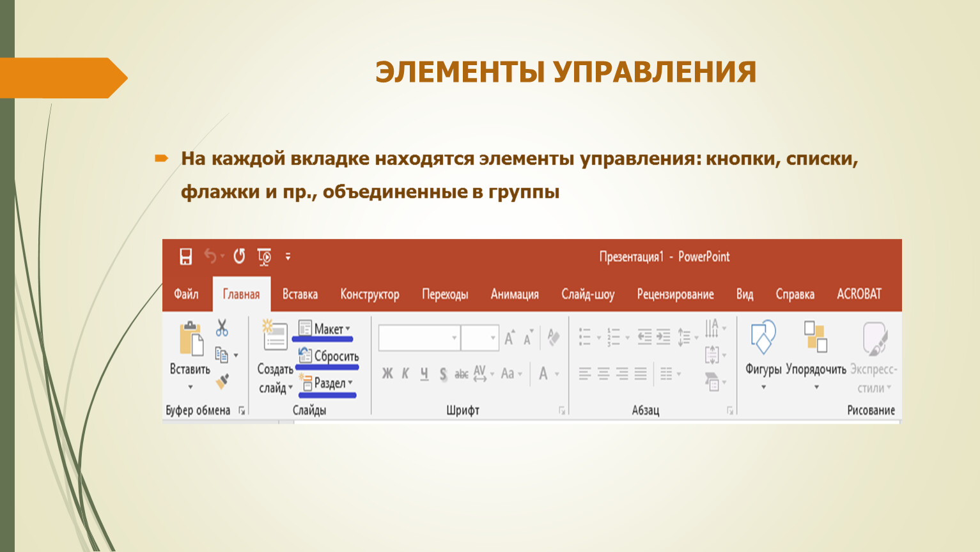Toggle underline Ч formatting
The width and height of the screenshot is (980, 552).
pos(424,374)
